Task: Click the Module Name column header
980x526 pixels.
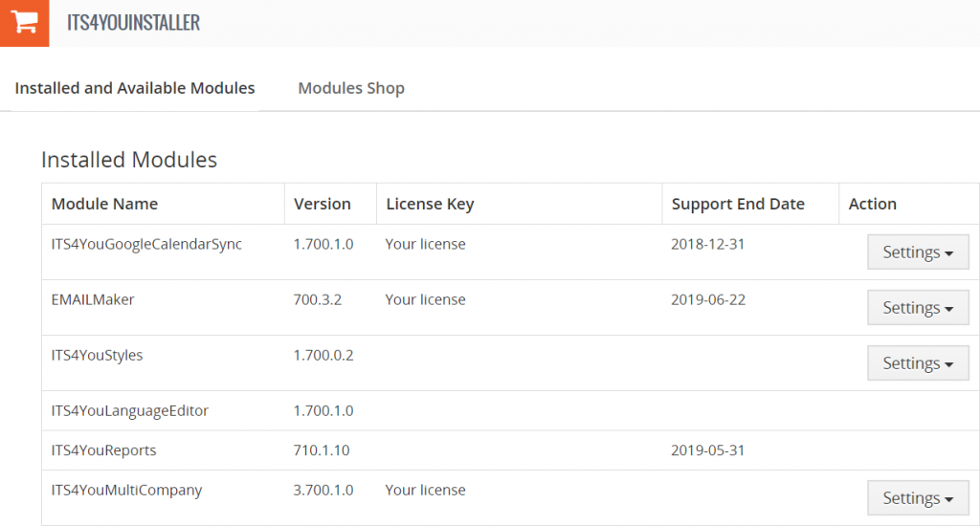Action: pyautogui.click(x=104, y=205)
